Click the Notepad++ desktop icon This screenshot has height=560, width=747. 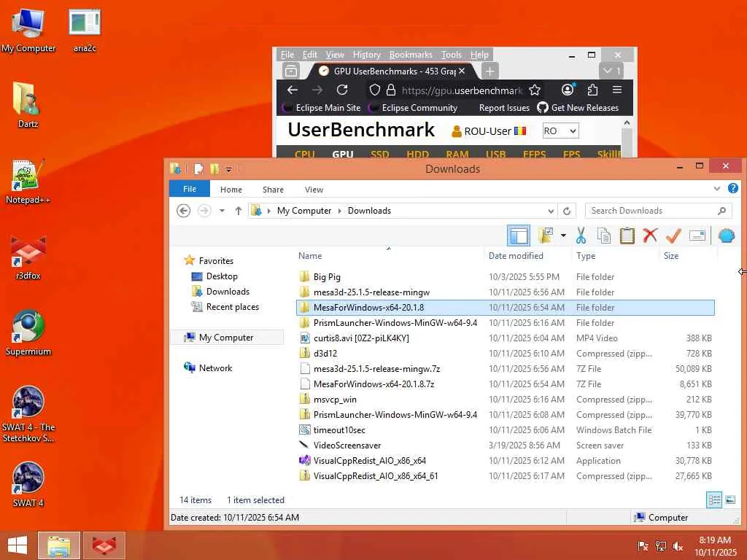(28, 182)
